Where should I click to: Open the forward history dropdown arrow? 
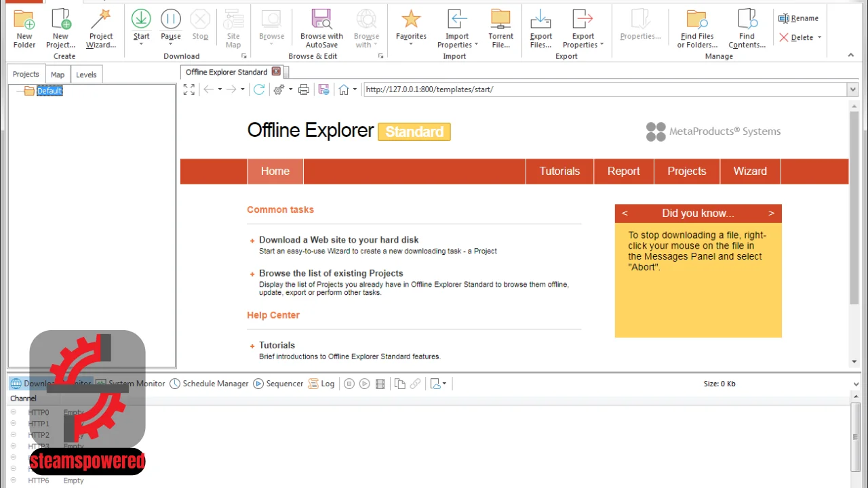pos(243,89)
